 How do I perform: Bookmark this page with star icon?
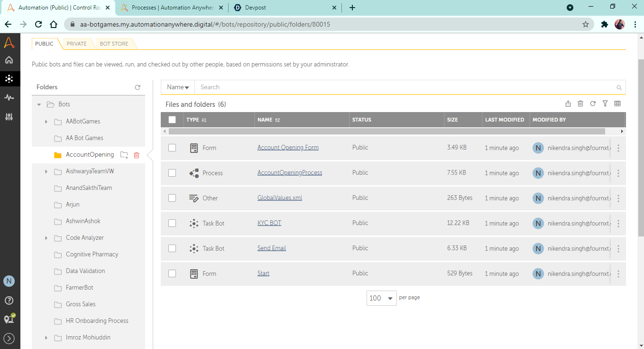pyautogui.click(x=586, y=24)
